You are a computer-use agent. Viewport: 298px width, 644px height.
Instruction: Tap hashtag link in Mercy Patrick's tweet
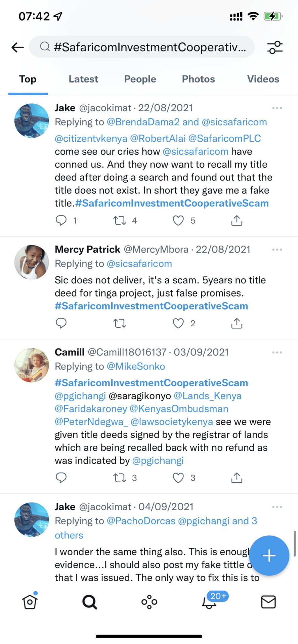point(151,306)
